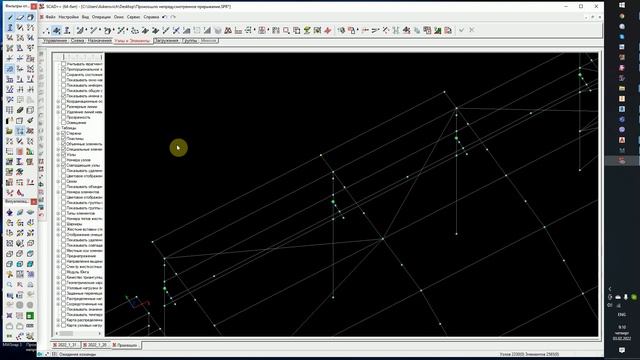Click the taskbar clock and date
This screenshot has width=640, height=360.
pos(622,333)
